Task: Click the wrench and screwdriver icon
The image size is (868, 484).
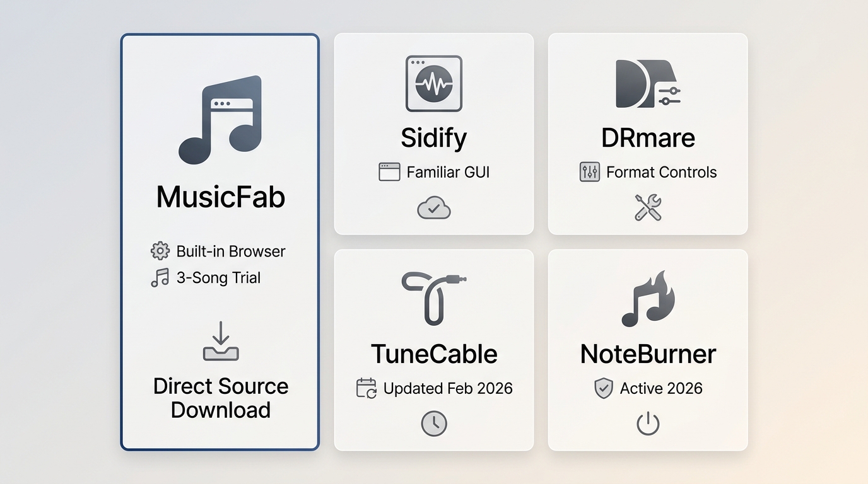Action: click(x=648, y=207)
